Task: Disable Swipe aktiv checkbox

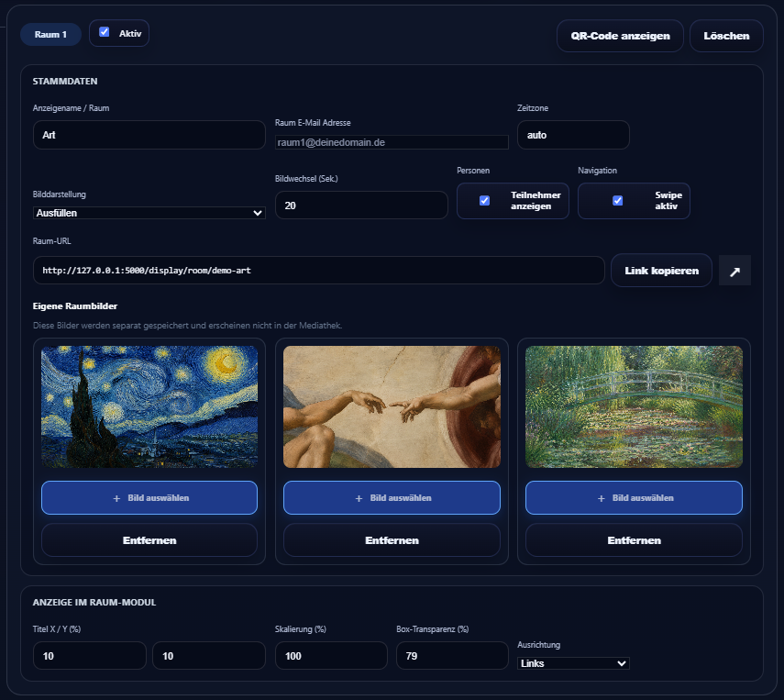Action: (x=617, y=201)
